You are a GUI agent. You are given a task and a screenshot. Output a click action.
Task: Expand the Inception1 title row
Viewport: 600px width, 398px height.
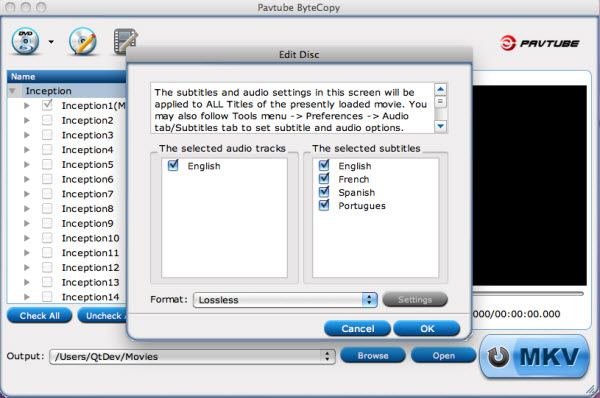(x=26, y=105)
